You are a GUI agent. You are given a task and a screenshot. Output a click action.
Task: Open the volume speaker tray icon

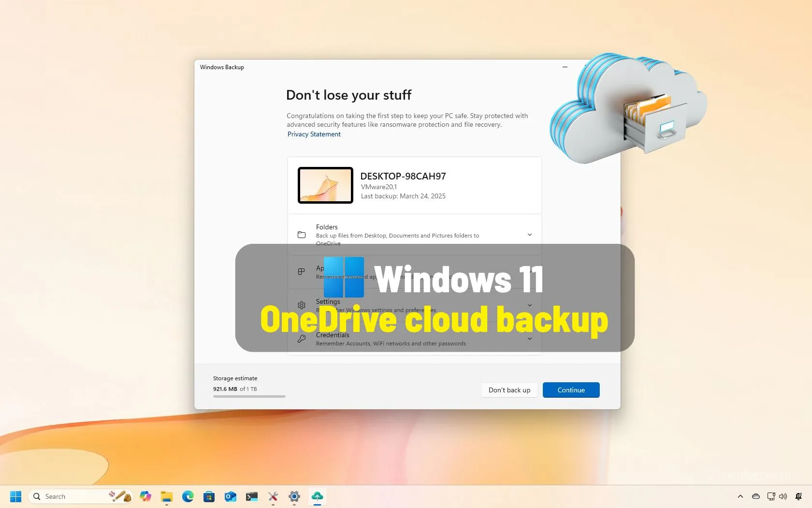(x=783, y=496)
